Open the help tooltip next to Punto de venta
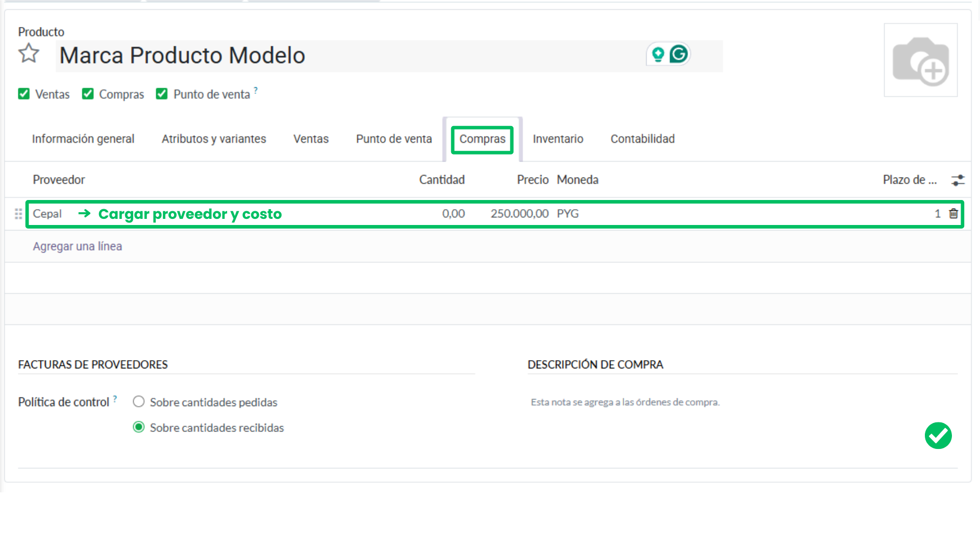980x551 pixels. [255, 90]
